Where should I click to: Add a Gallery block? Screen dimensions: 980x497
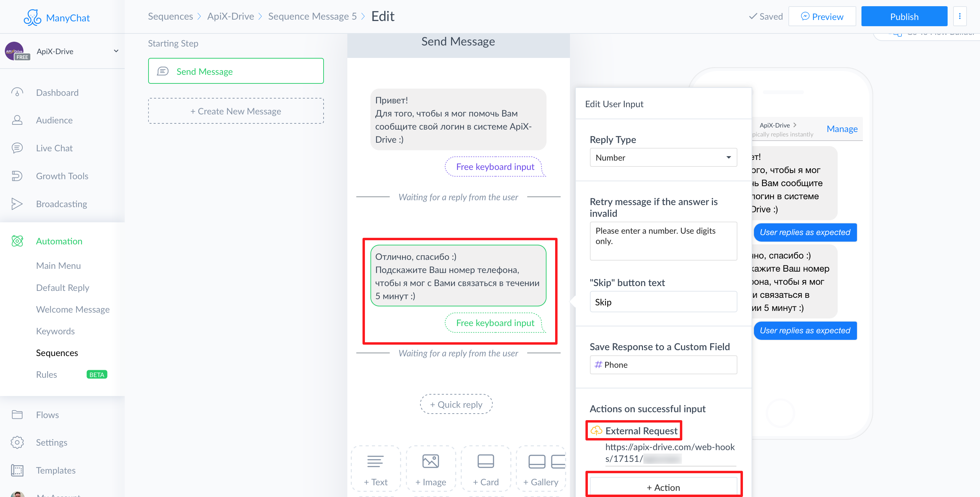pos(541,469)
